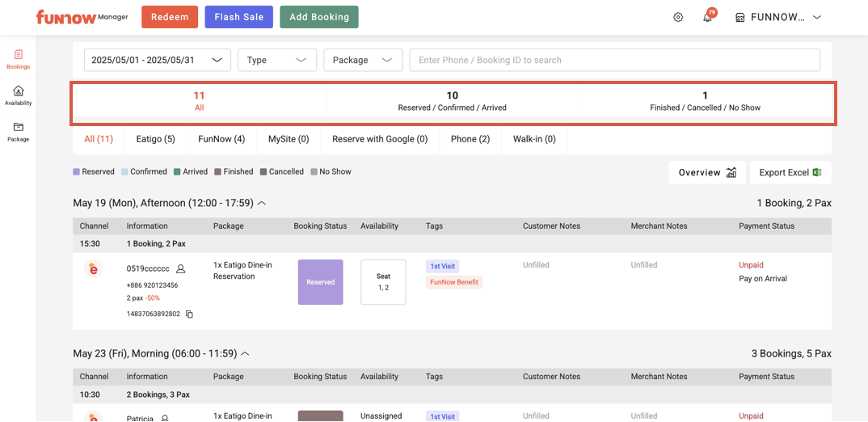Open the FUNNOW account dropdown
868x422 pixels.
tap(778, 17)
